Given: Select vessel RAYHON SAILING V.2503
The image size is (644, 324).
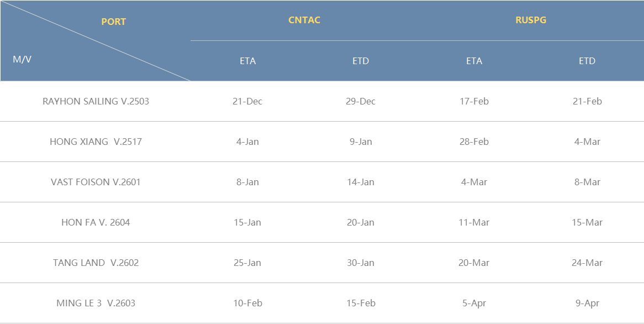Looking at the screenshot, I should coord(96,101).
